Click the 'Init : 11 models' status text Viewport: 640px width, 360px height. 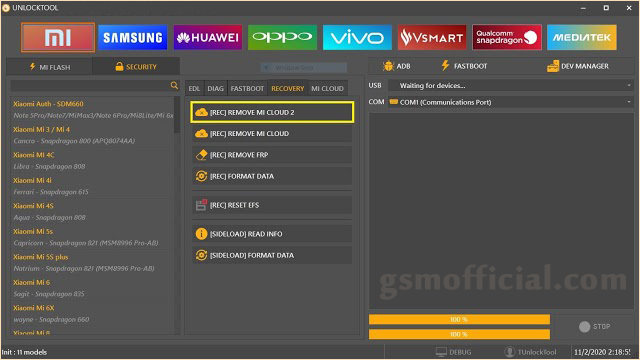click(x=24, y=352)
